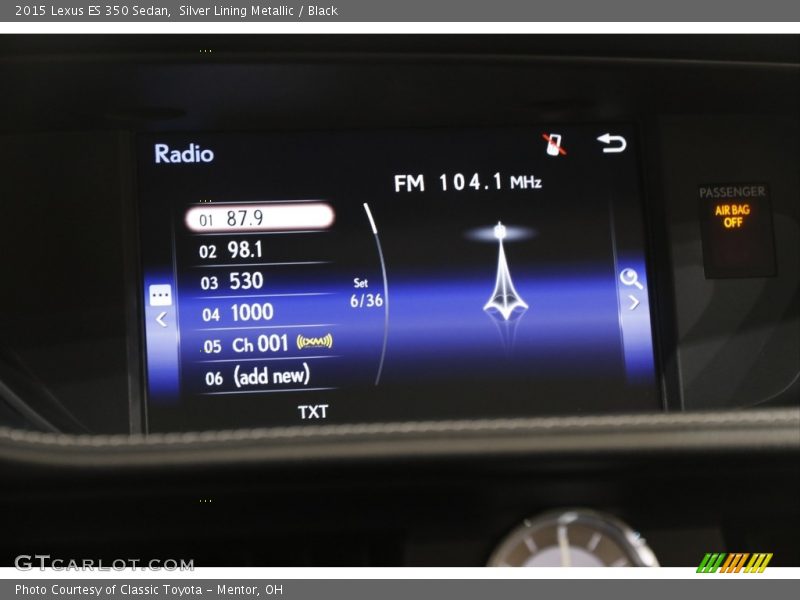Tap the Radio screen title

tap(184, 154)
